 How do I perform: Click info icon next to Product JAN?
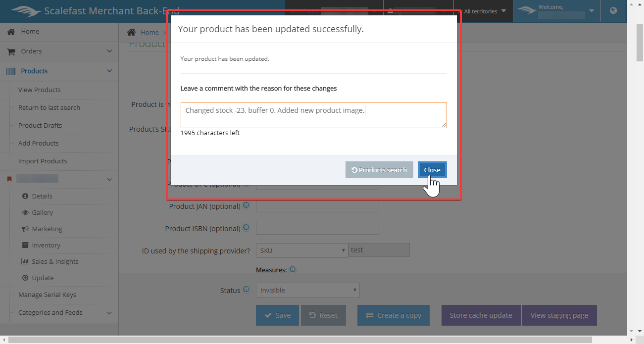click(x=246, y=205)
